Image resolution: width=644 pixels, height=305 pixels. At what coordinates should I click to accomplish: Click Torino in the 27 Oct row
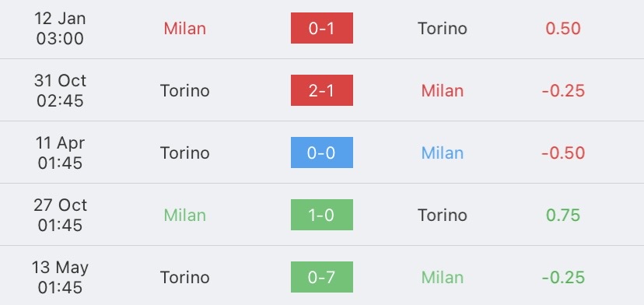(443, 215)
